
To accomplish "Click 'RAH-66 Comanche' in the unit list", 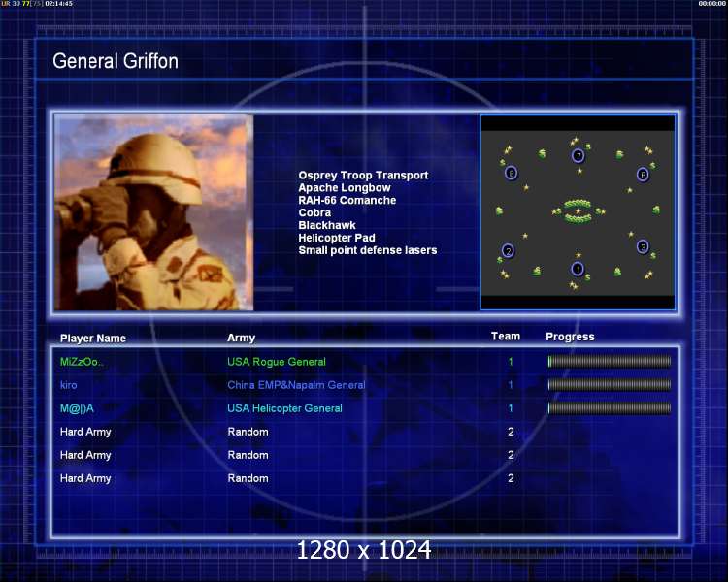I will (x=347, y=200).
